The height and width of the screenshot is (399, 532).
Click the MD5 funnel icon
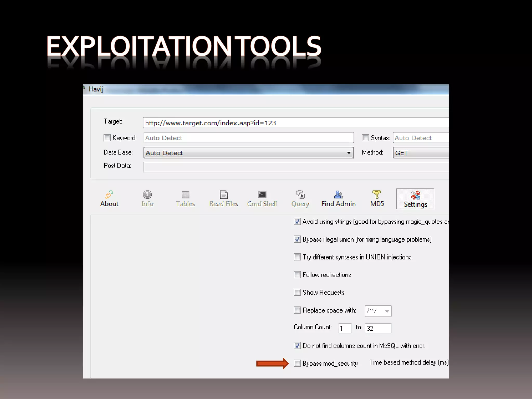coord(377,195)
